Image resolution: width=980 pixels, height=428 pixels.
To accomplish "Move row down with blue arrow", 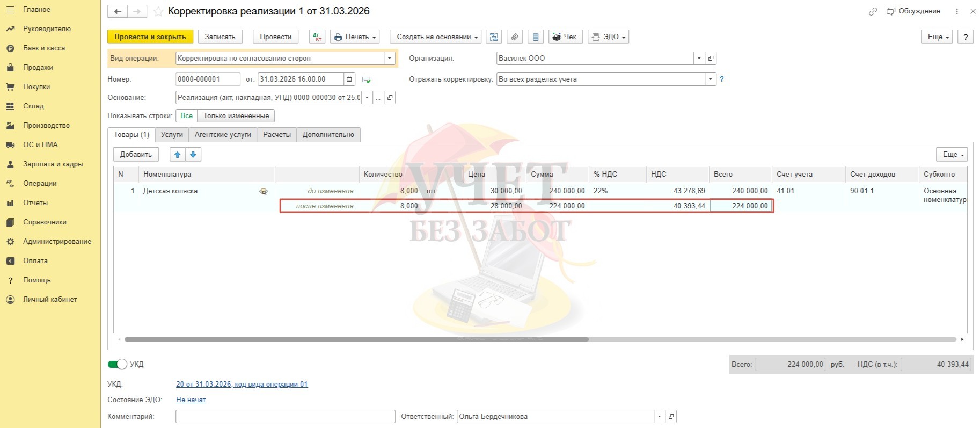I will [193, 155].
